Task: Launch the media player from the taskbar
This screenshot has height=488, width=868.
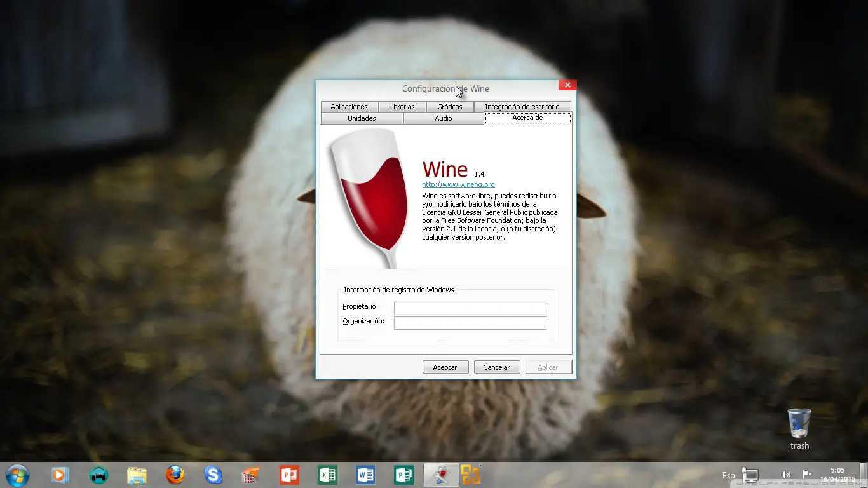Action: [60, 475]
